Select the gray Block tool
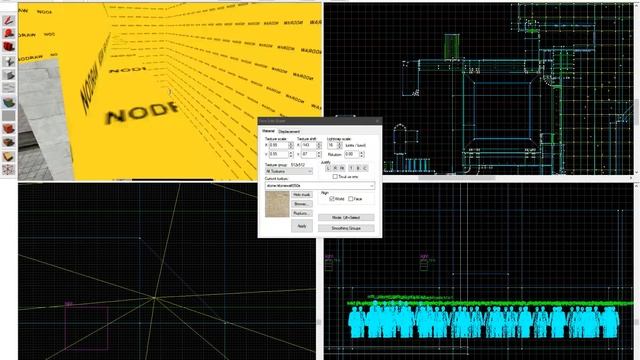The height and width of the screenshot is (360, 640). coord(9,75)
